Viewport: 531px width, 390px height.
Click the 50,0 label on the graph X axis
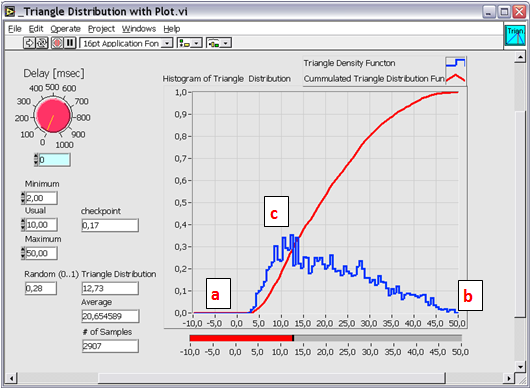pos(457,324)
